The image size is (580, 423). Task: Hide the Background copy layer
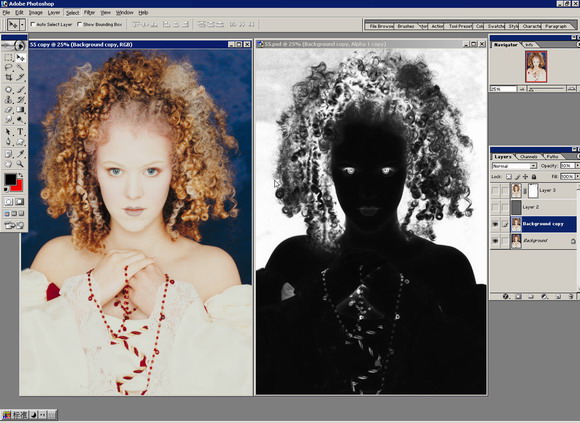click(x=495, y=224)
